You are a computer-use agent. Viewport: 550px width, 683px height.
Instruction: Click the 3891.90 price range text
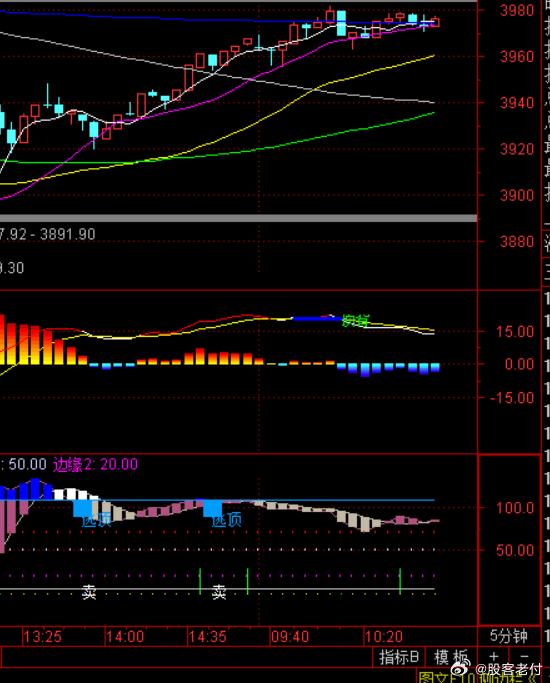[x=67, y=235]
